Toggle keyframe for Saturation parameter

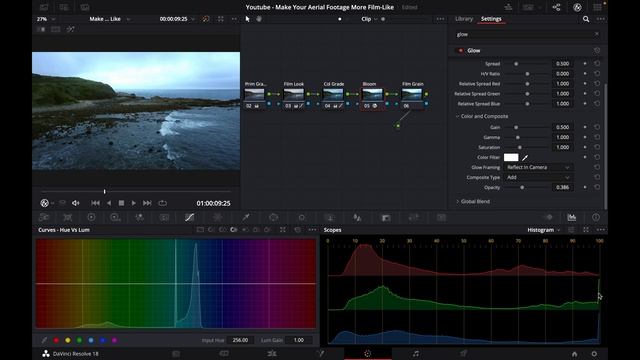585,147
